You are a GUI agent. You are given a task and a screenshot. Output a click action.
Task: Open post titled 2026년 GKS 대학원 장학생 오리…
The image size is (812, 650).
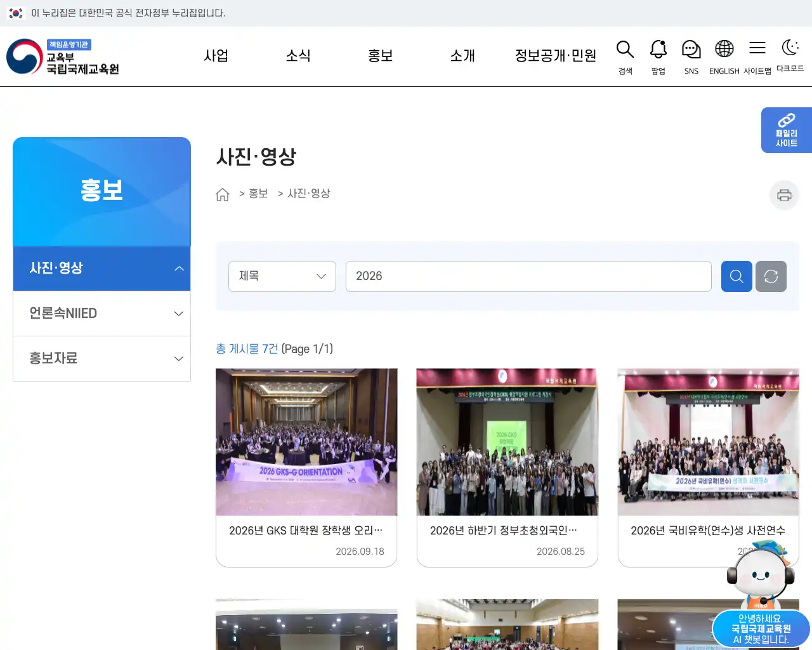coord(306,531)
